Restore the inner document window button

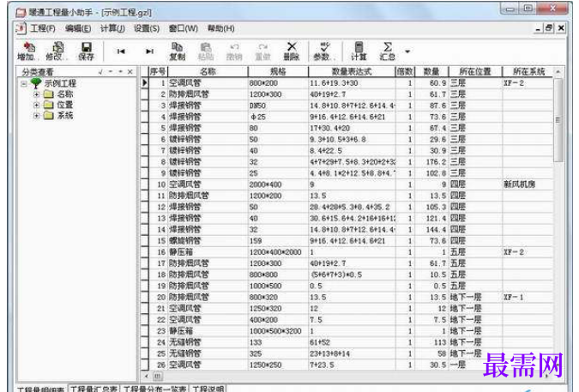[x=549, y=28]
